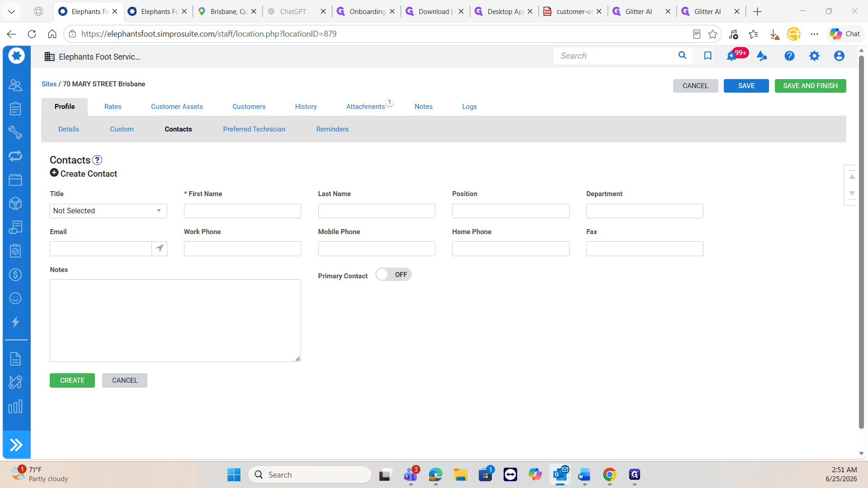This screenshot has width=868, height=488.
Task: Toggle the Primary Contact switch
Action: click(x=393, y=275)
